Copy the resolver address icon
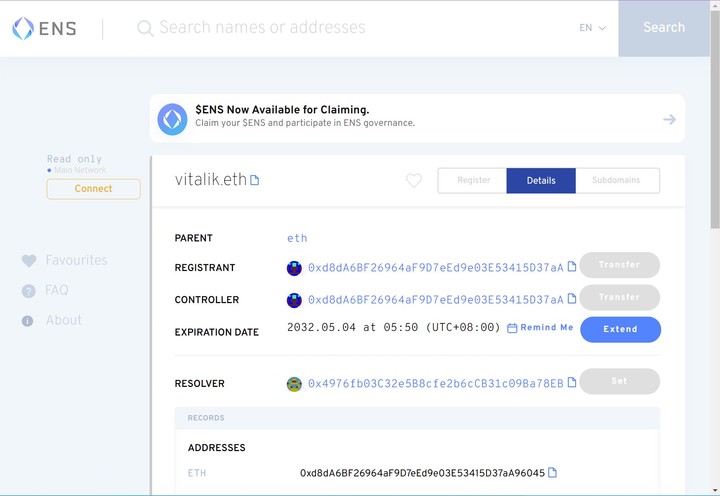Screen dimensions: 720x496 coord(572,383)
